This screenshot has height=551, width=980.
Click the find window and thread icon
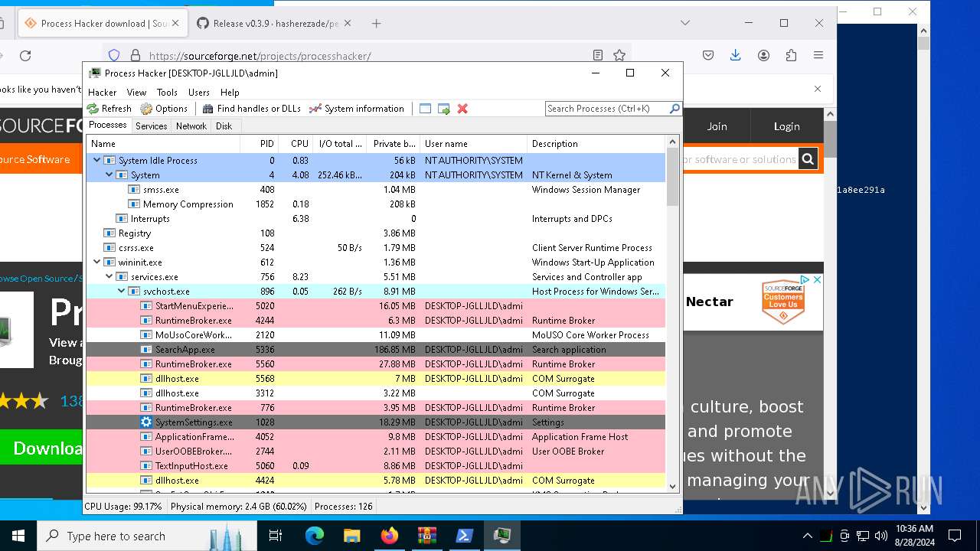444,109
